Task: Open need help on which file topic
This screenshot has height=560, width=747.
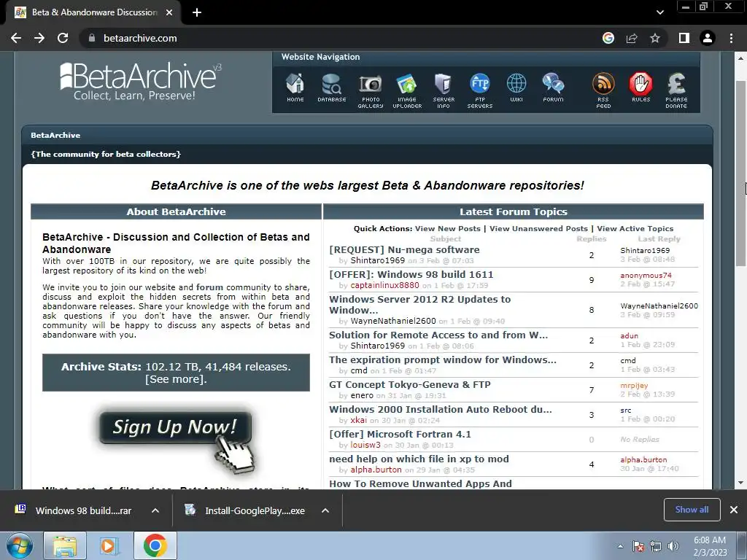Action: [419, 459]
